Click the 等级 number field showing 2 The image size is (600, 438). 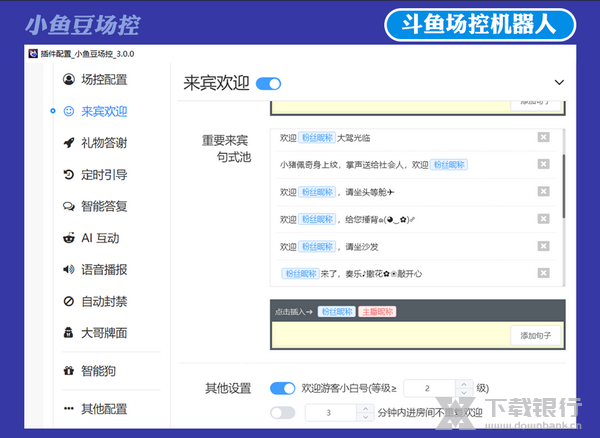pos(429,388)
